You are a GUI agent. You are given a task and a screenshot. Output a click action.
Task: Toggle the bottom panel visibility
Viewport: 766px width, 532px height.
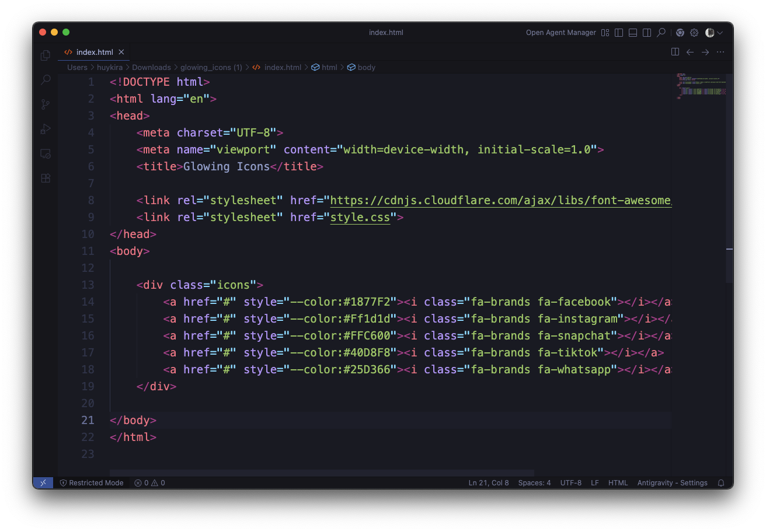(633, 33)
